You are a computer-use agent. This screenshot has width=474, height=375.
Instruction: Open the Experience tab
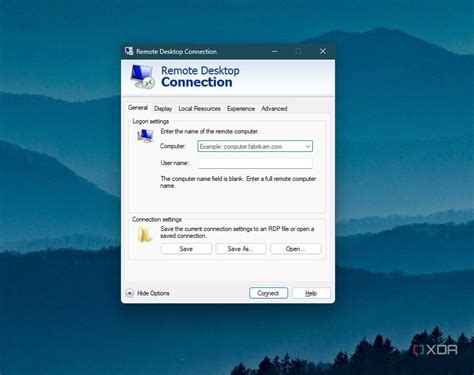(241, 109)
